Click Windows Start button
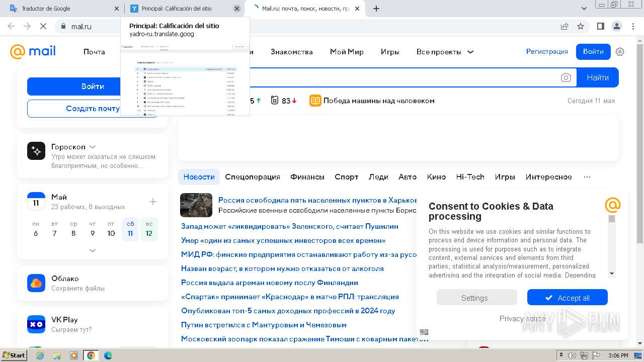The height and width of the screenshot is (362, 644). [x=14, y=355]
